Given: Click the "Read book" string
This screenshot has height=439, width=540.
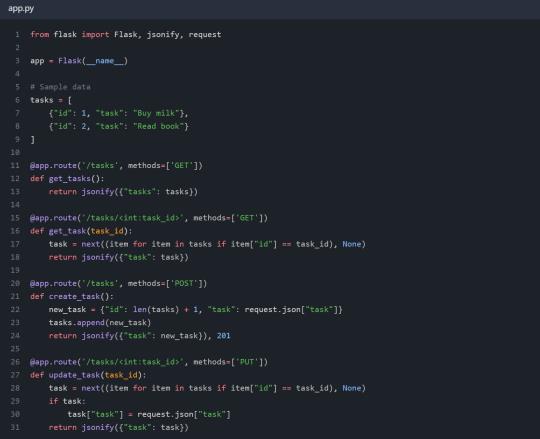Looking at the screenshot, I should (158, 126).
